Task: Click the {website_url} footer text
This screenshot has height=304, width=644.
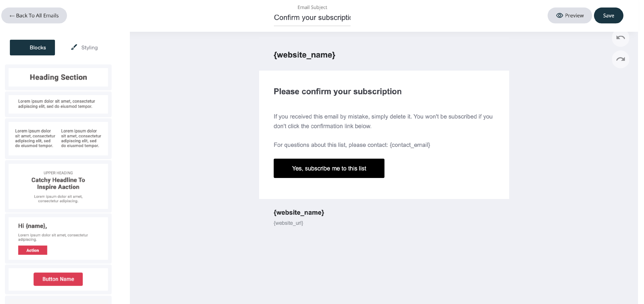Action: pos(288,223)
